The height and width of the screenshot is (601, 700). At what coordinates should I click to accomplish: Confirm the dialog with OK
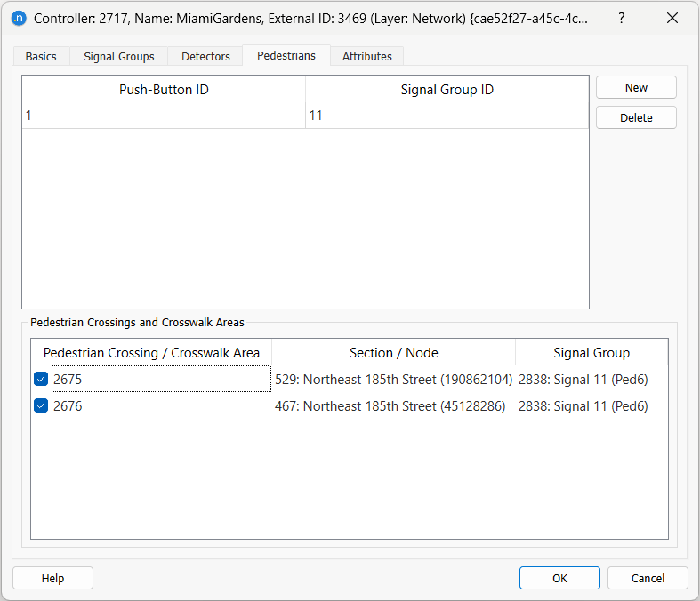click(559, 578)
